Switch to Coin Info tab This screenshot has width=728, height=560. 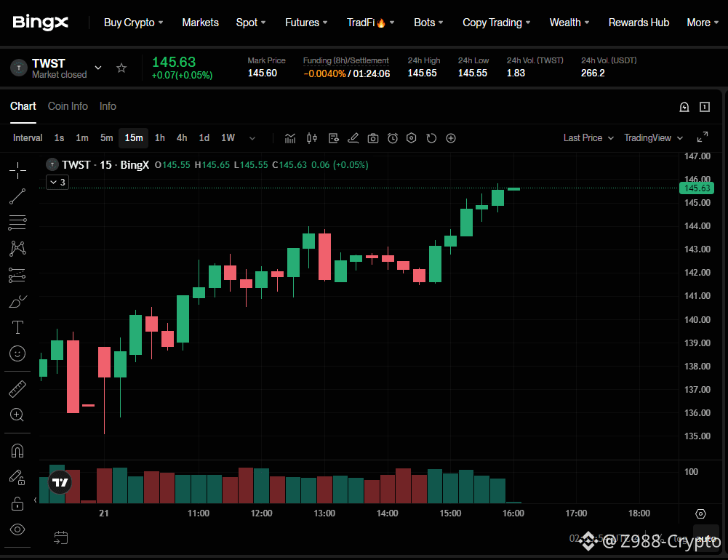coord(68,106)
